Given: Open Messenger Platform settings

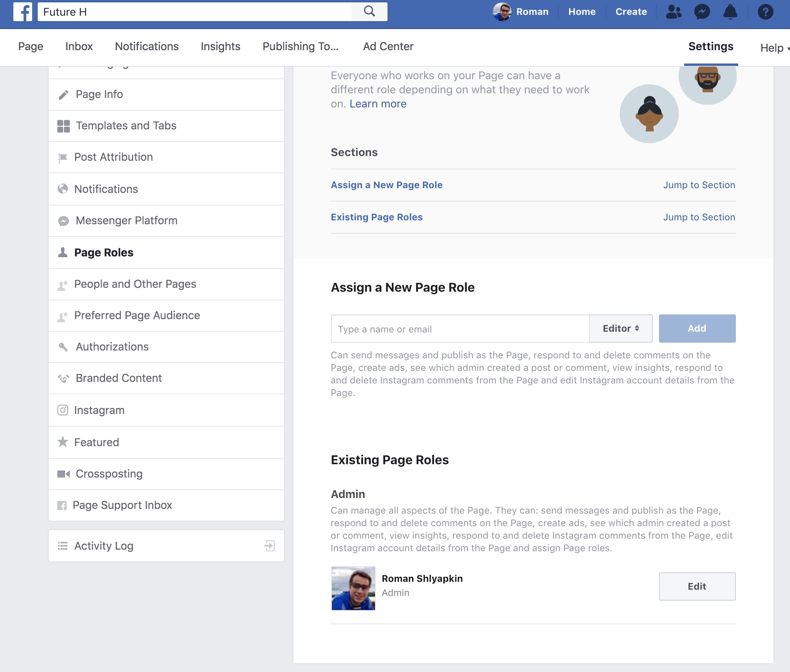Looking at the screenshot, I should pos(166,221).
